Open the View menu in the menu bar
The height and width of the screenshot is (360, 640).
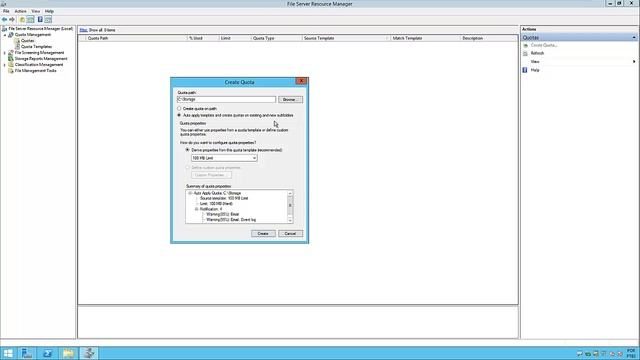36,11
